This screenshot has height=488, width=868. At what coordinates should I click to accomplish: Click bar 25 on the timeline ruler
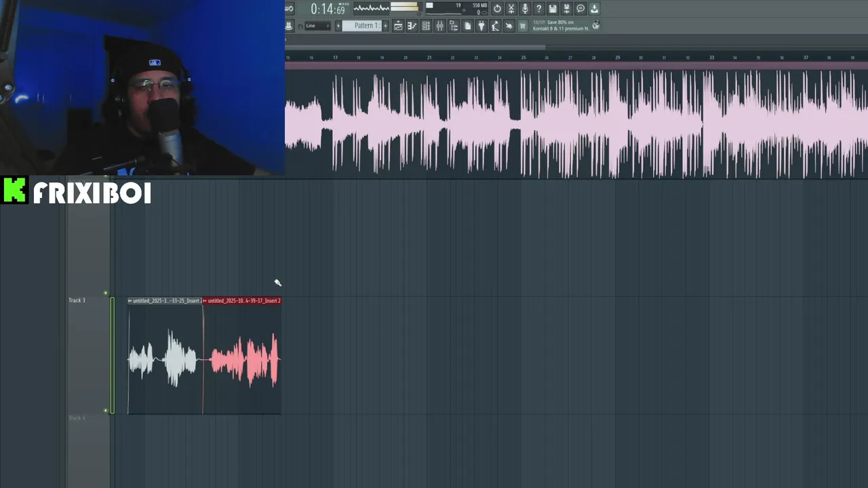[523, 58]
